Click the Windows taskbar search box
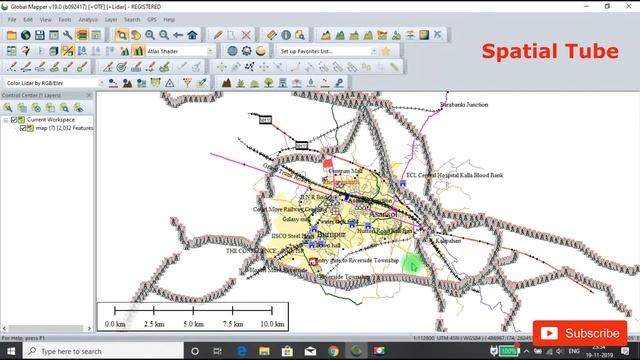The image size is (640, 360). point(103,351)
